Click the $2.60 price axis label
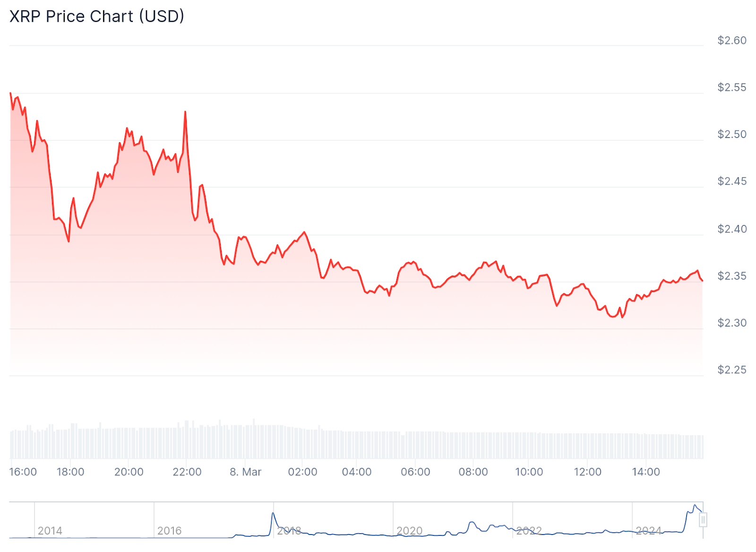Image resolution: width=756 pixels, height=552 pixels. coord(732,41)
